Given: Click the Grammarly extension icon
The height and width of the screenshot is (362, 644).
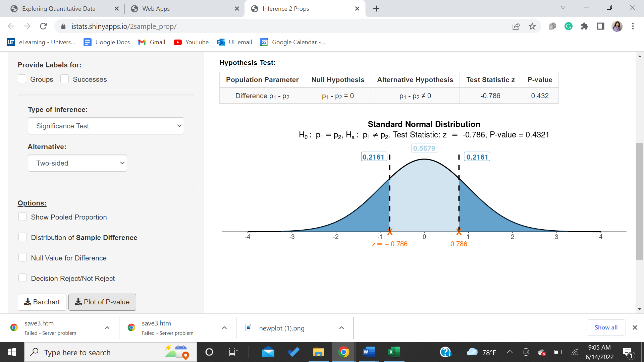Looking at the screenshot, I should click(568, 26).
